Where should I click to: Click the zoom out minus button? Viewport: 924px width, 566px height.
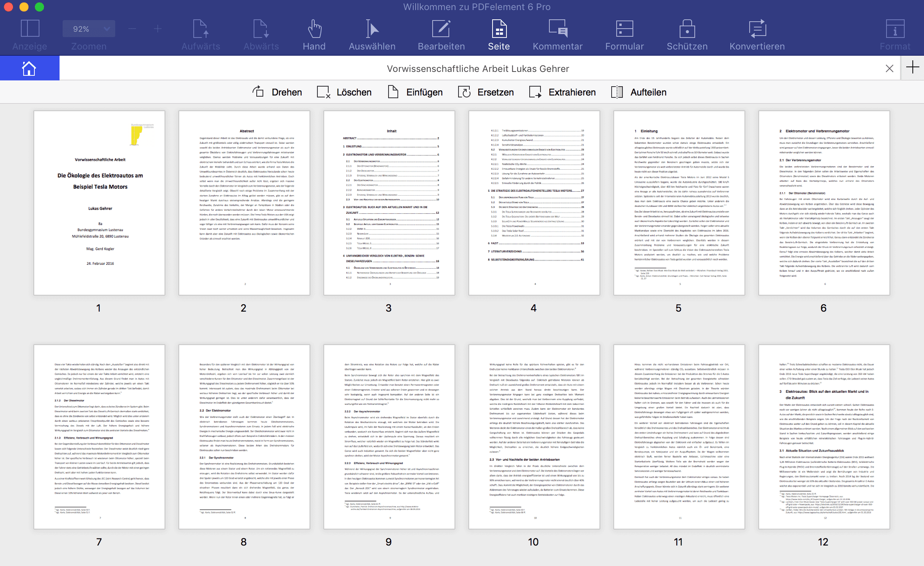click(132, 29)
